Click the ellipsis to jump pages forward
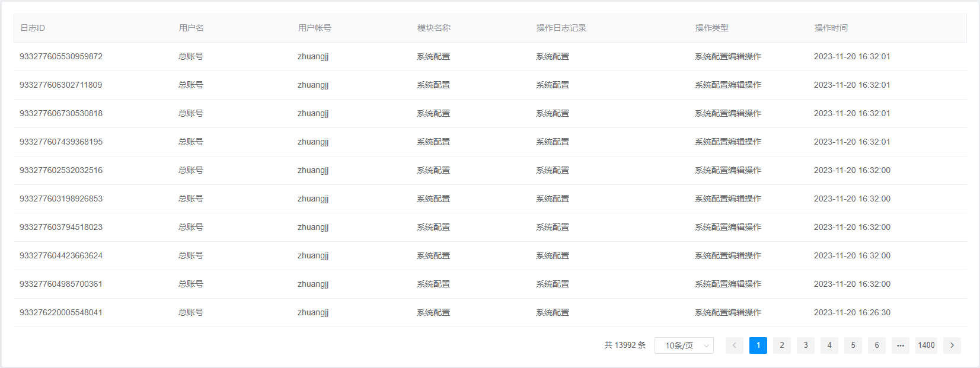This screenshot has height=368, width=980. pos(900,345)
